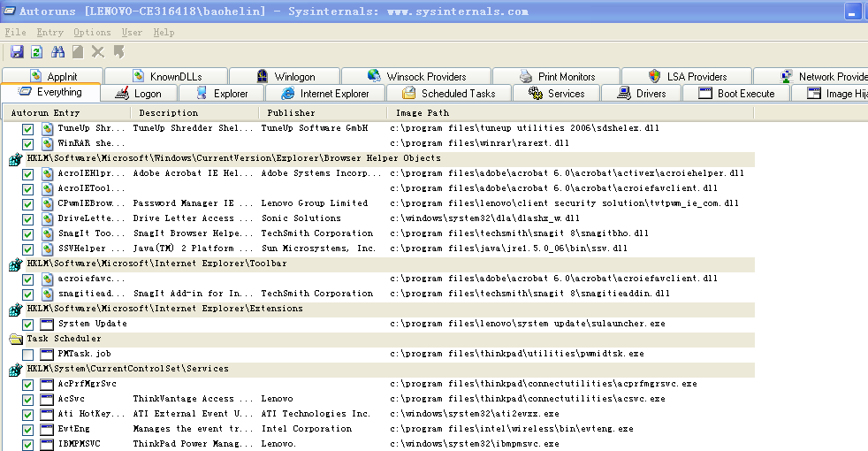The image size is (868, 451).
Task: Click the Jump to arrow icon
Action: point(118,52)
